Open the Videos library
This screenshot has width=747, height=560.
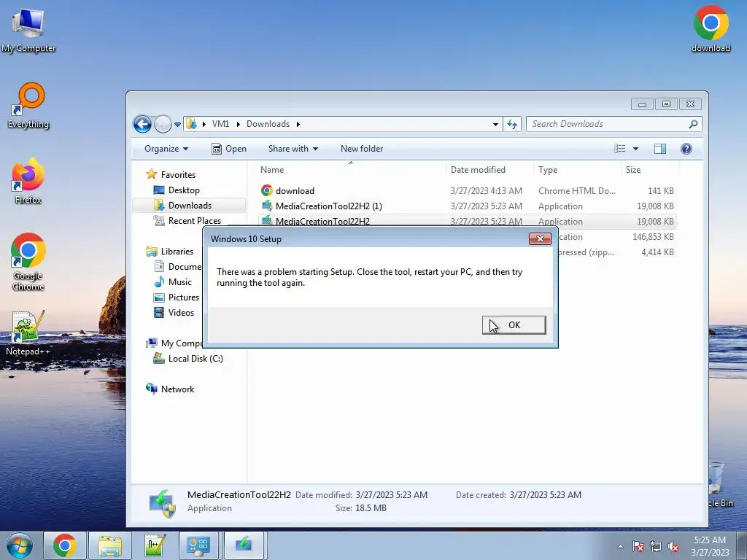(181, 312)
